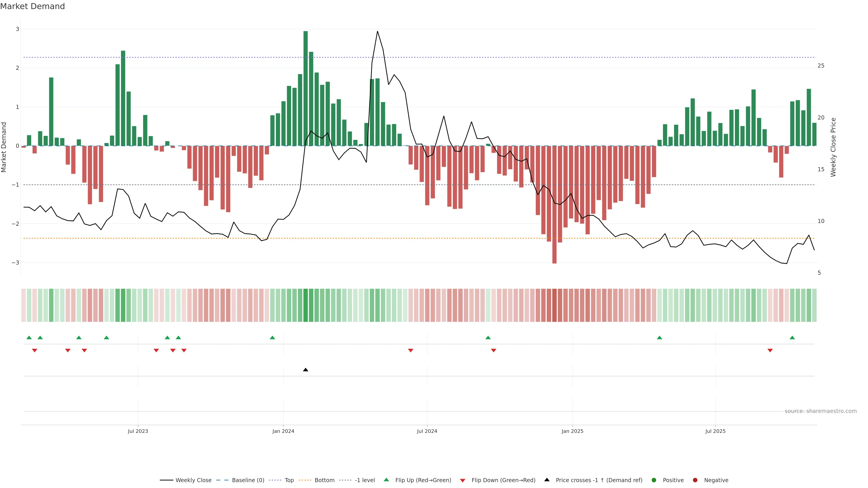Click the Jan 2024 axis label
This screenshot has width=868, height=488.
(x=283, y=431)
